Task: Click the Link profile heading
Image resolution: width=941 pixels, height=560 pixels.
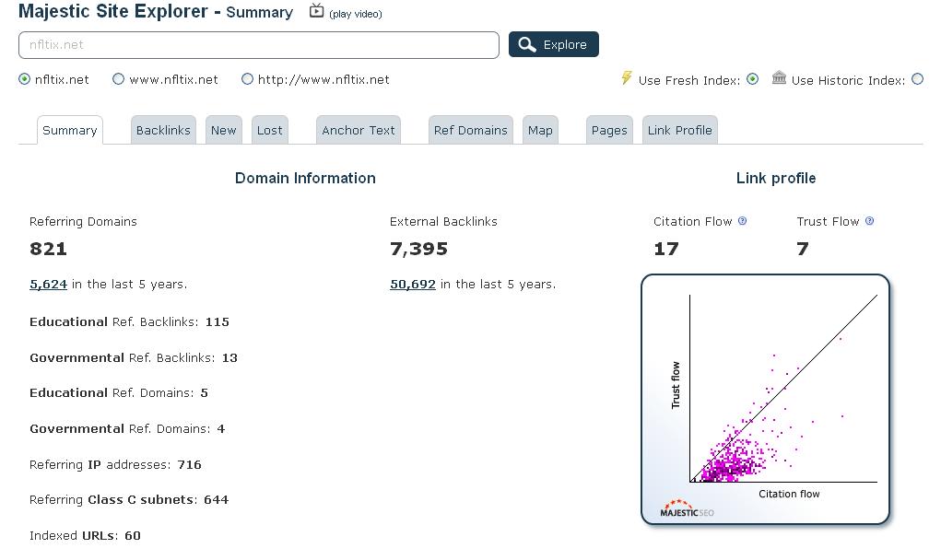Action: point(776,178)
